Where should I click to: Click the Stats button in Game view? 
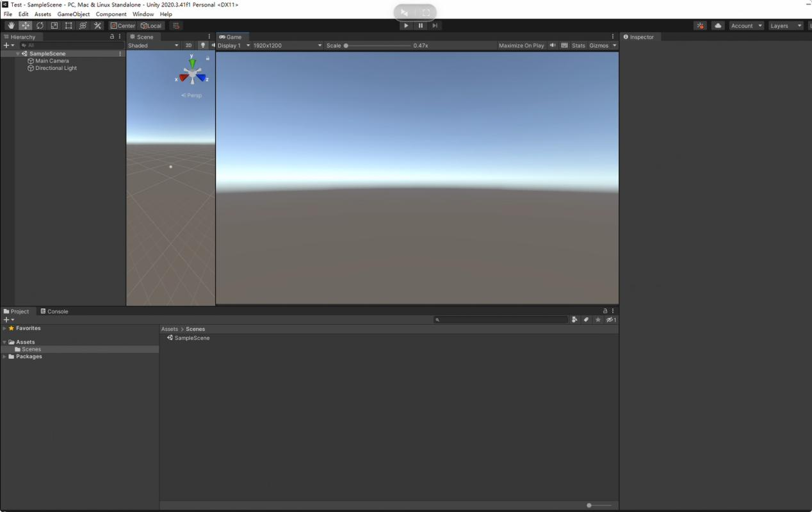[x=578, y=45]
